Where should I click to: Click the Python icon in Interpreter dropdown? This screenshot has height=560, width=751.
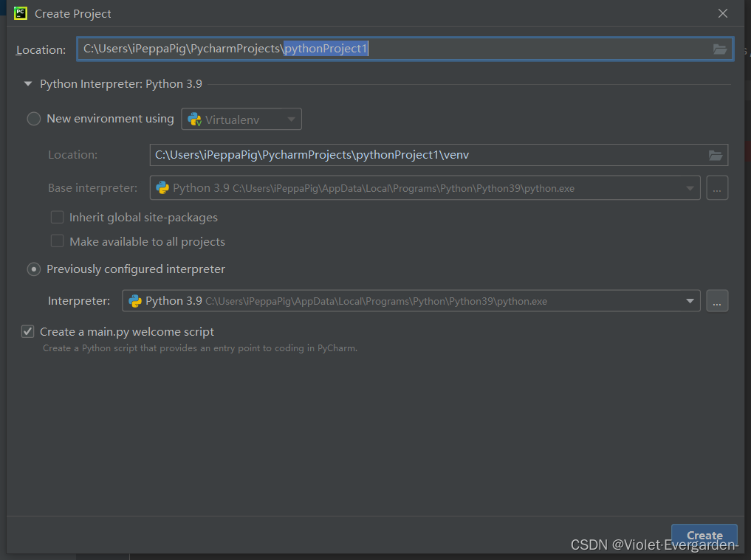pyautogui.click(x=135, y=301)
